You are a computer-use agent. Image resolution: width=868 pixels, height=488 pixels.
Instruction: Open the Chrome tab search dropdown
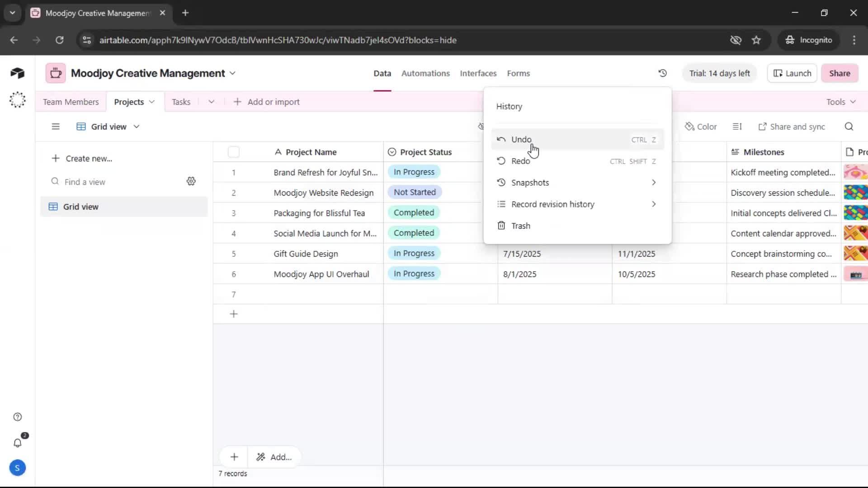click(x=13, y=13)
